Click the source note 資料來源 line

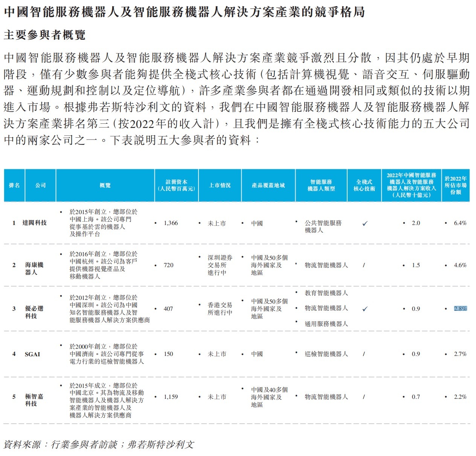(99, 445)
